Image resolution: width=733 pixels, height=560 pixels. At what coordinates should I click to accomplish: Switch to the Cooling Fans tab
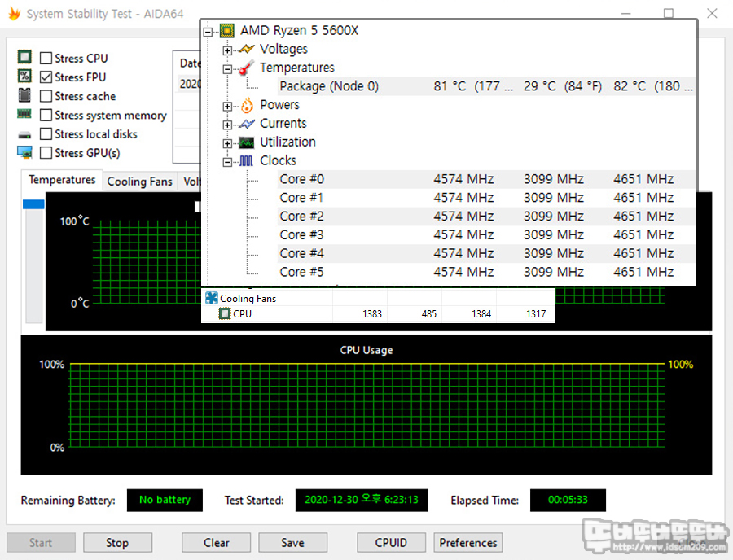point(140,182)
